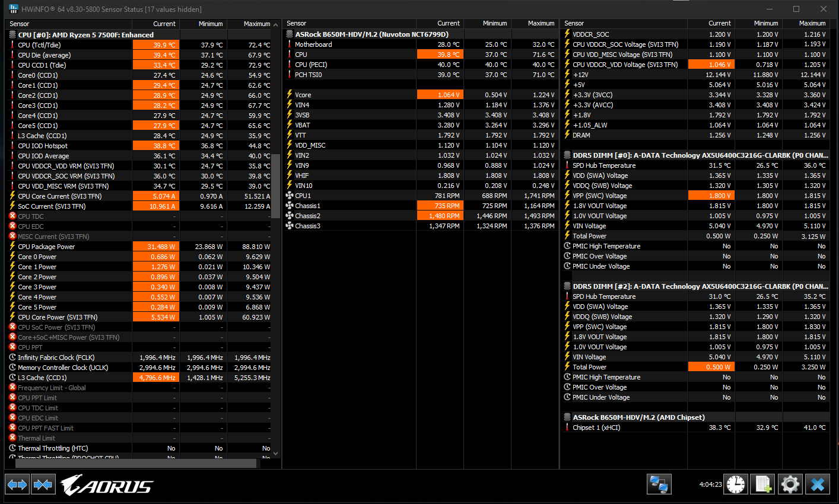This screenshot has height=504, width=839.
Task: Click the lightning icon beside Vcore
Action: coord(290,95)
